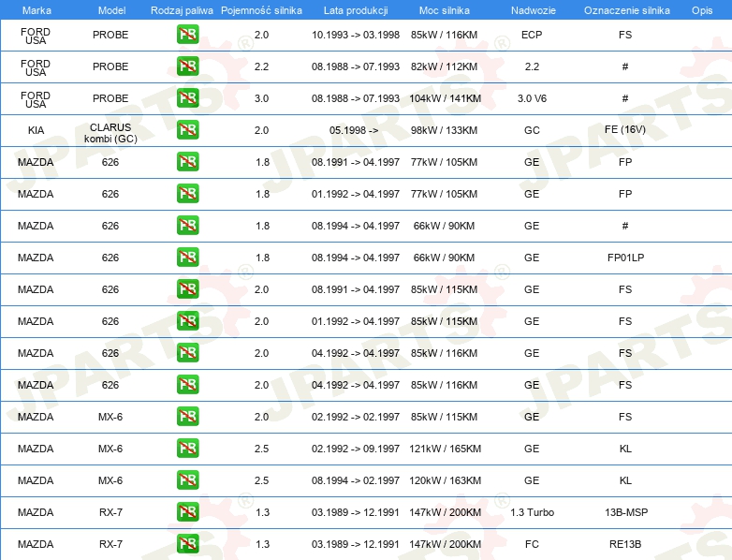Click fuel icon in RX-7 13B-MSP row
Viewport: 732px width, 560px height.
(x=187, y=512)
